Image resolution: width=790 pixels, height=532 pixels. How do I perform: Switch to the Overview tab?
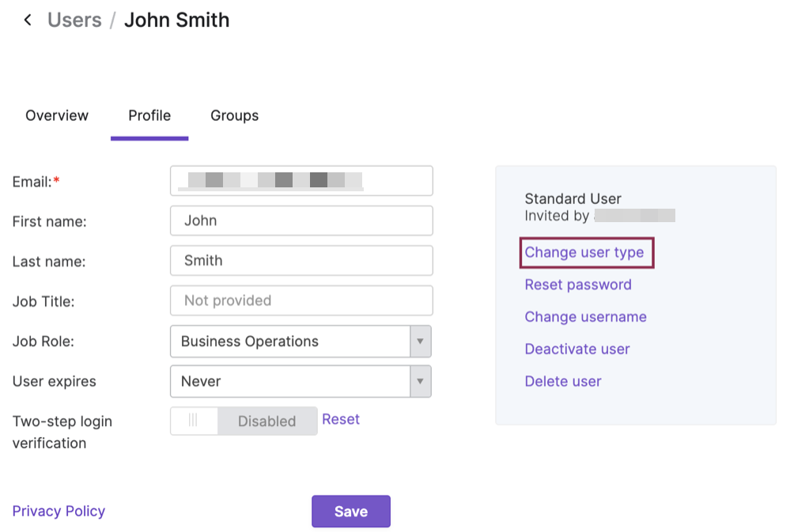click(56, 115)
